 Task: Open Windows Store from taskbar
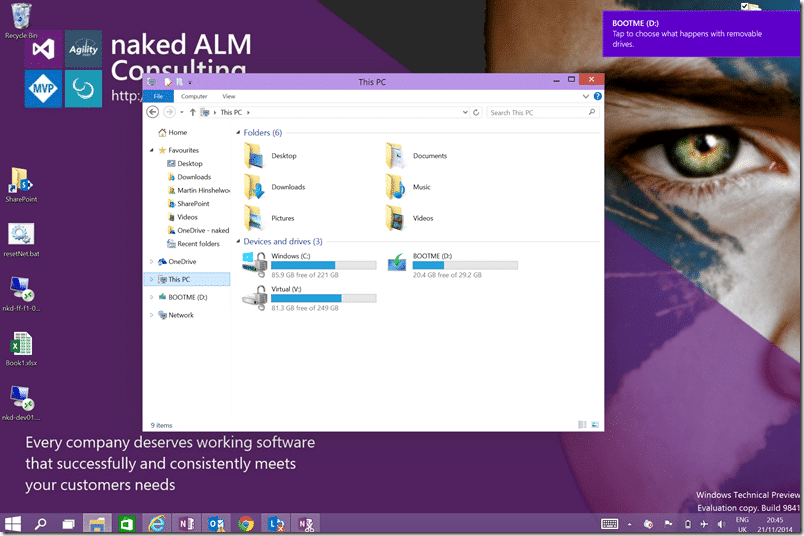[x=126, y=524]
